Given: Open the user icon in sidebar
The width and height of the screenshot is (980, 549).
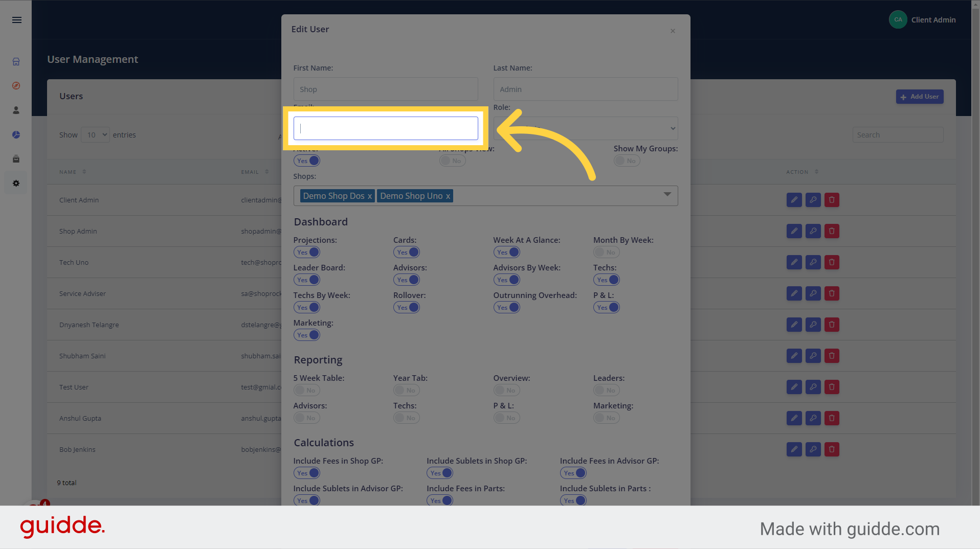Looking at the screenshot, I should coord(16,110).
